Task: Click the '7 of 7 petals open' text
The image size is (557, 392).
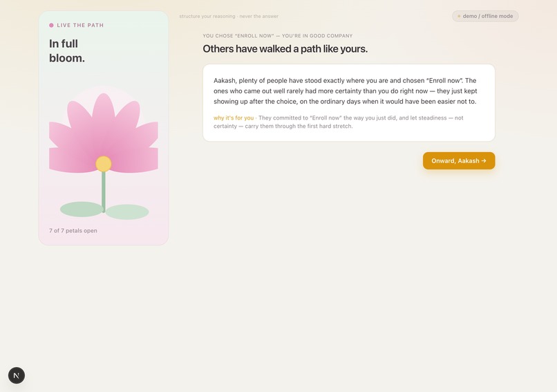Action: (73, 231)
